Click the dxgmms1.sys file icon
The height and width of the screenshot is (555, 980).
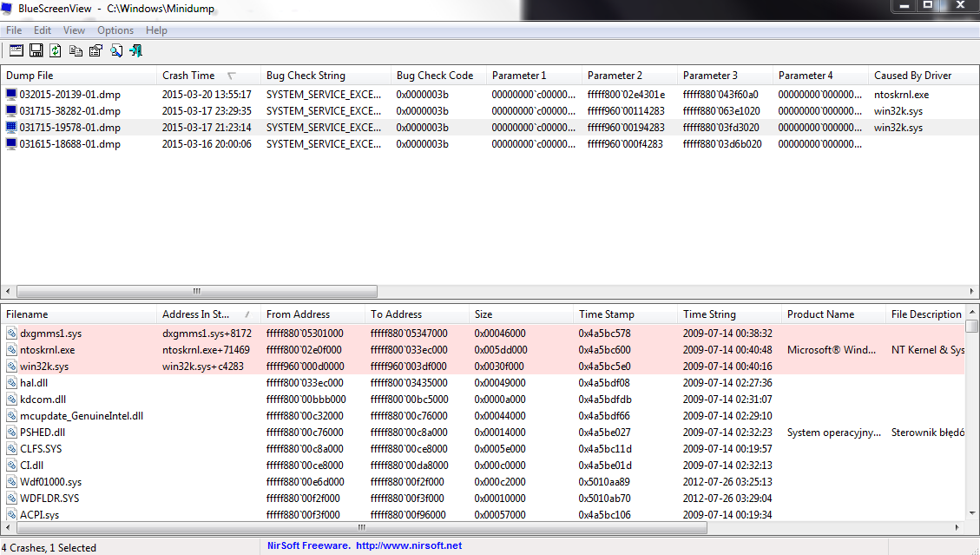point(11,334)
